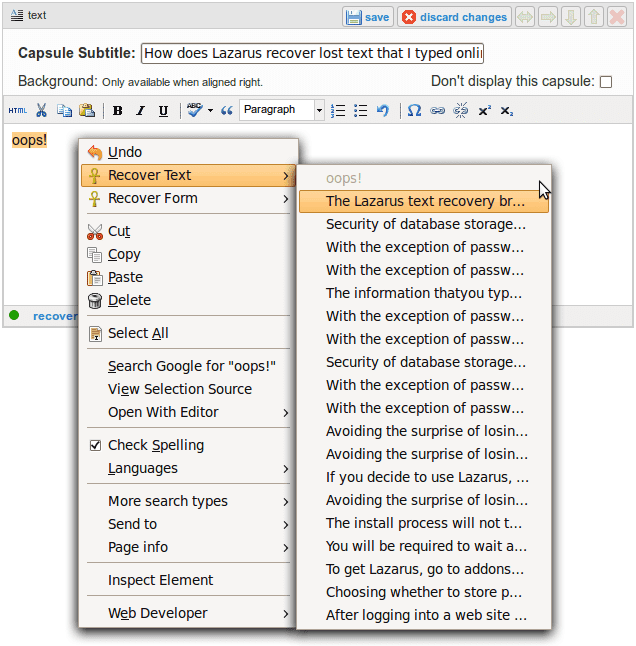The width and height of the screenshot is (636, 646).
Task: Click the scissors Cut icon in editor toolbar
Action: pos(41,110)
